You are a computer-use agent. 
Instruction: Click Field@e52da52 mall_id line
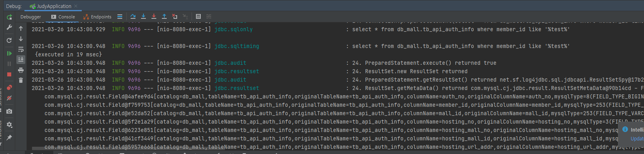(344, 113)
